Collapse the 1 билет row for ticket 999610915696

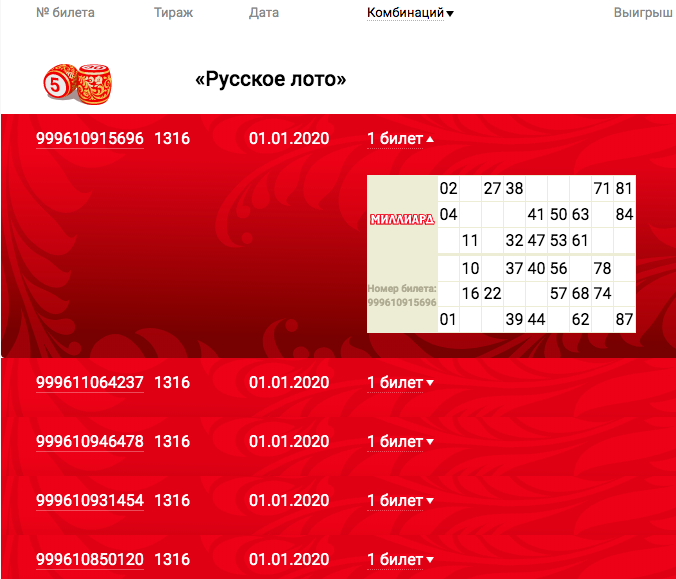(401, 139)
